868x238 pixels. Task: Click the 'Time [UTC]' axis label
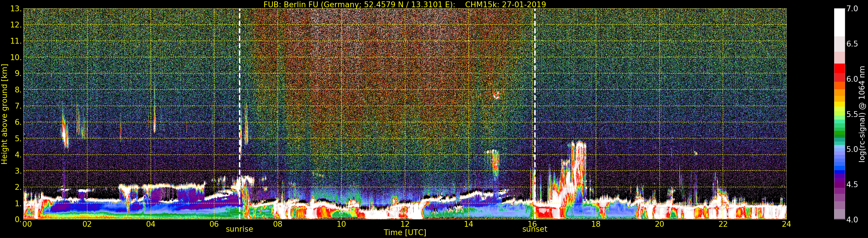pyautogui.click(x=405, y=232)
